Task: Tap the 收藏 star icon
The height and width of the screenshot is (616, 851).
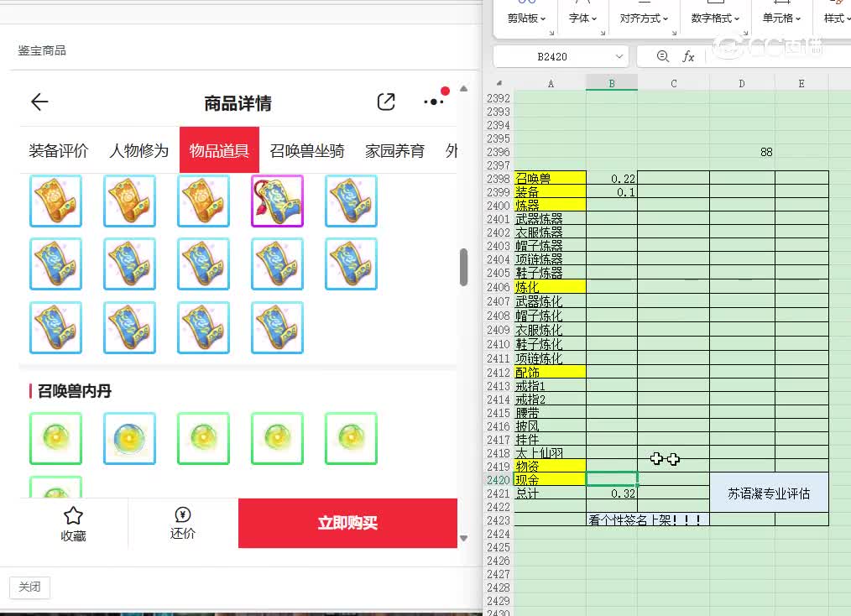Action: 73,515
